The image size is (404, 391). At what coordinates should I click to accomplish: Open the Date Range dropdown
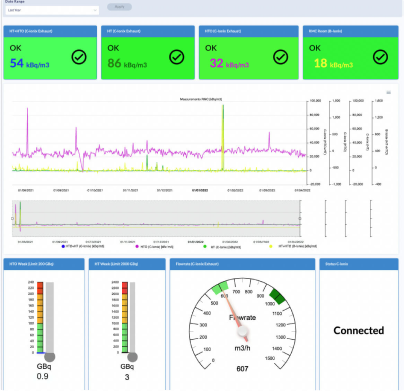pos(52,10)
